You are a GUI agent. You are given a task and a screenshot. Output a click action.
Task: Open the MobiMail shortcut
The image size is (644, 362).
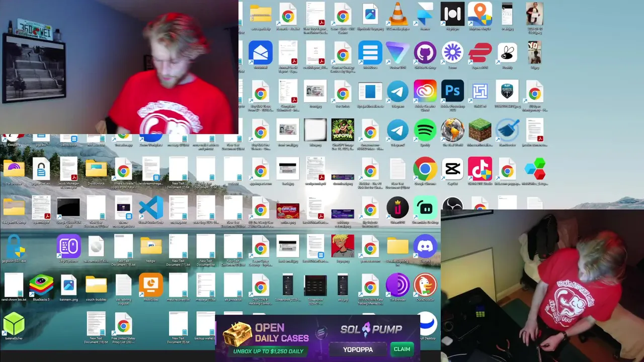[x=261, y=53]
